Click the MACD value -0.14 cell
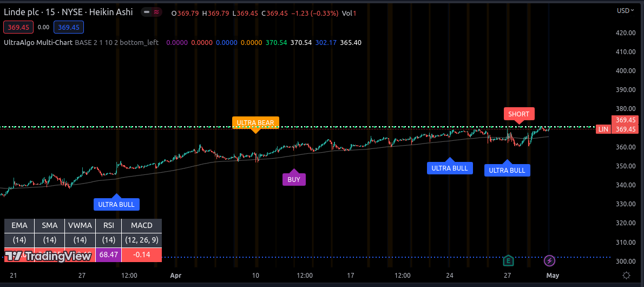Screen dimensions: 644x287 pos(142,255)
